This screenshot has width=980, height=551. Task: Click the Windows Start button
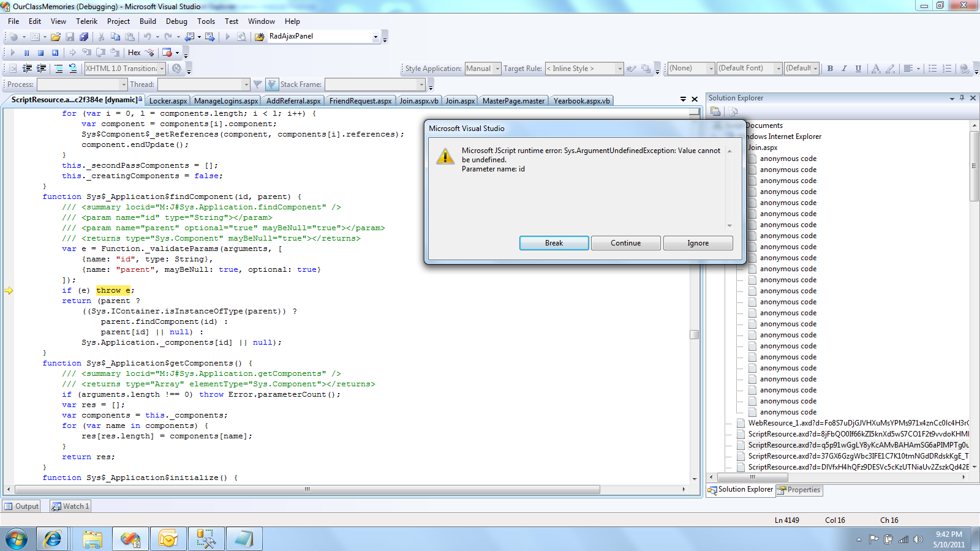17,539
